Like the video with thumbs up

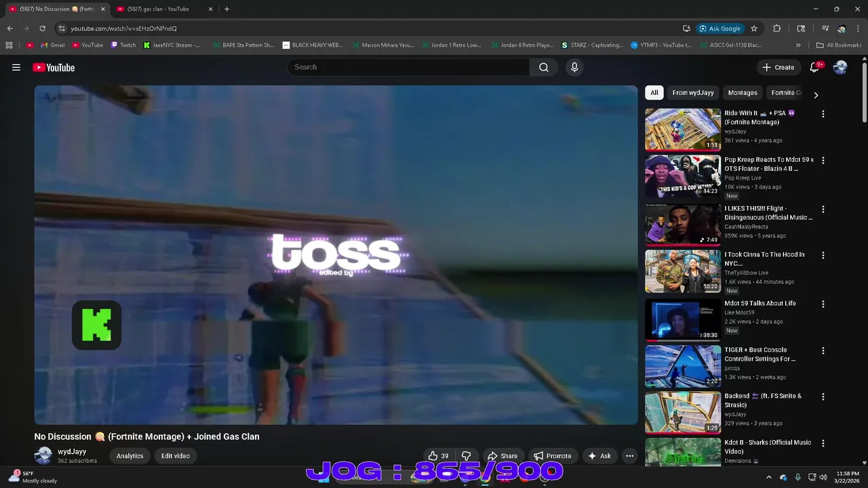(438, 456)
